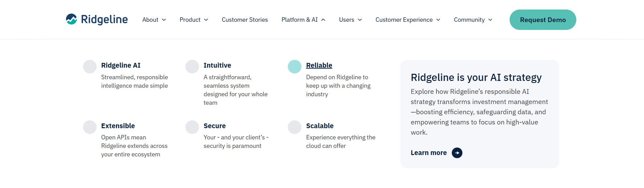The image size is (644, 188).
Task: Expand the Product menu chevron
Action: [206, 20]
